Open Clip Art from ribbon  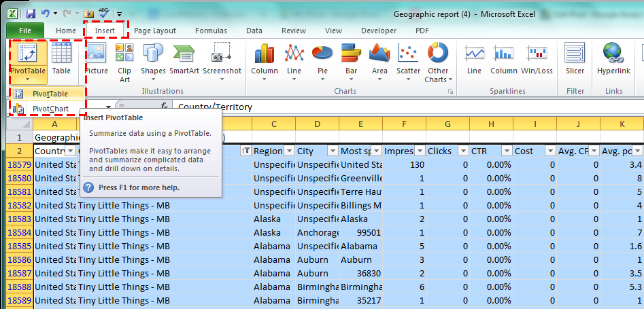(124, 62)
